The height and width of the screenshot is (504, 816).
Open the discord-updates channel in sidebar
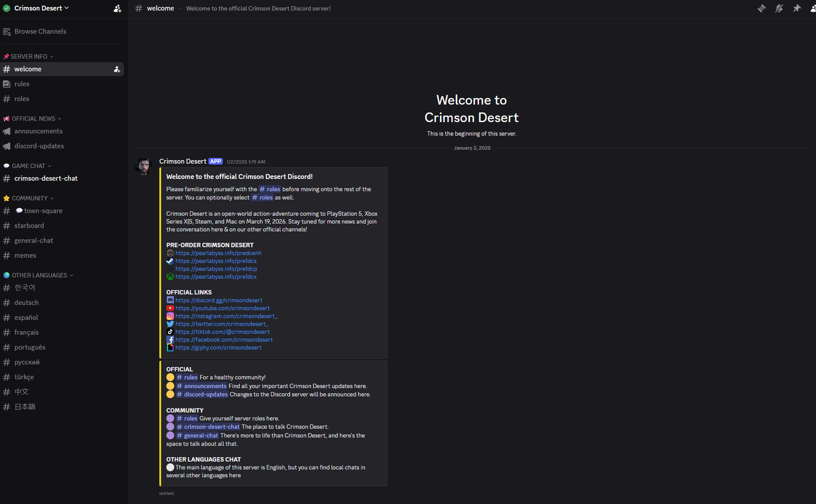pos(62,146)
